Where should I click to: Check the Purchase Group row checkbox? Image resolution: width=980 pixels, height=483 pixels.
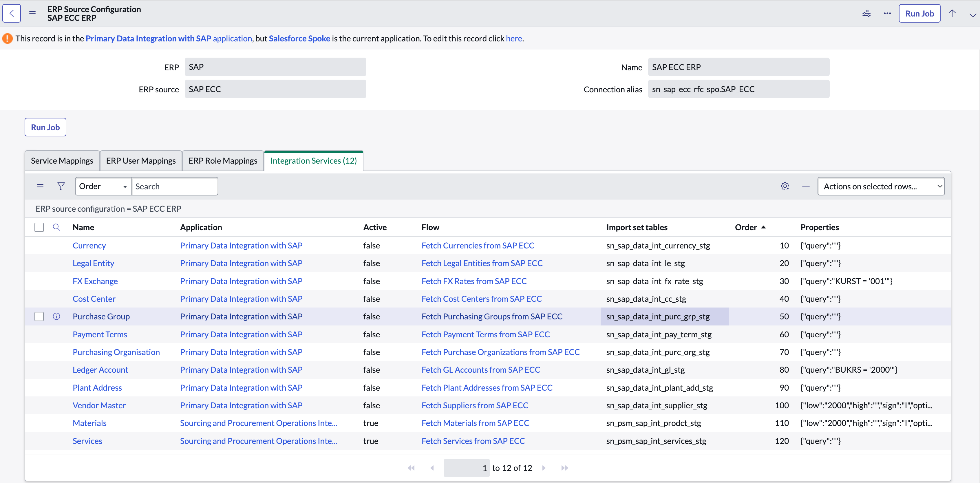pyautogui.click(x=39, y=316)
